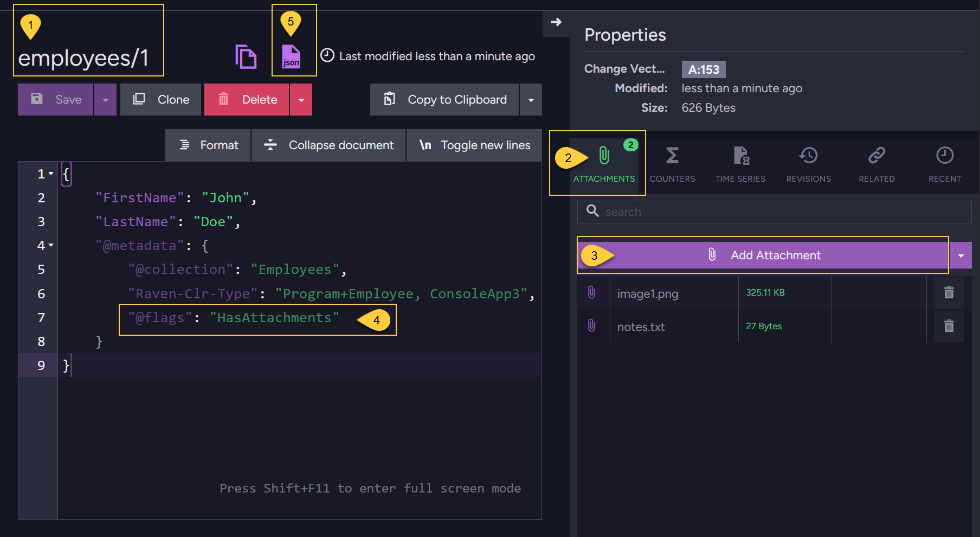
Task: Toggle new lines in the editor
Action: [474, 145]
